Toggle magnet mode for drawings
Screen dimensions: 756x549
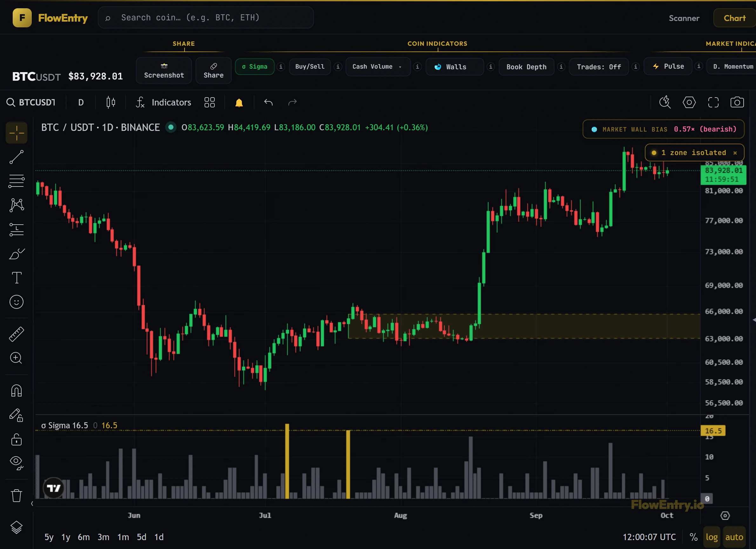pyautogui.click(x=16, y=391)
